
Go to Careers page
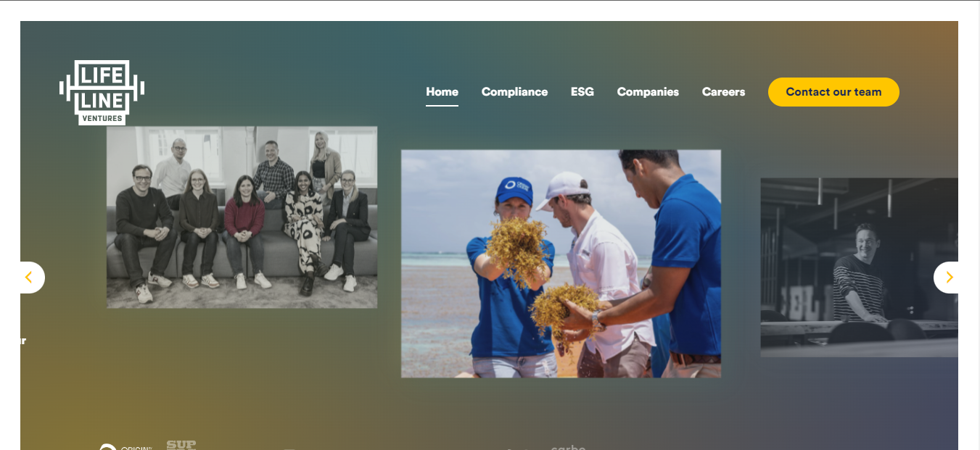point(723,92)
